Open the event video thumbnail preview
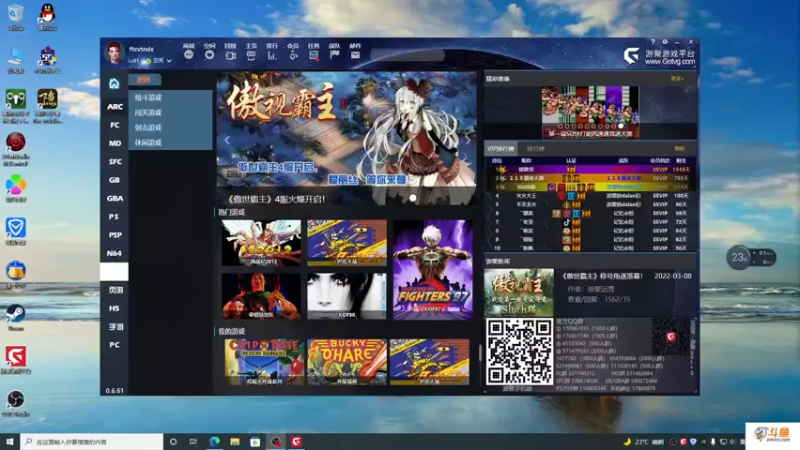Image resolution: width=800 pixels, height=450 pixels. click(x=590, y=112)
